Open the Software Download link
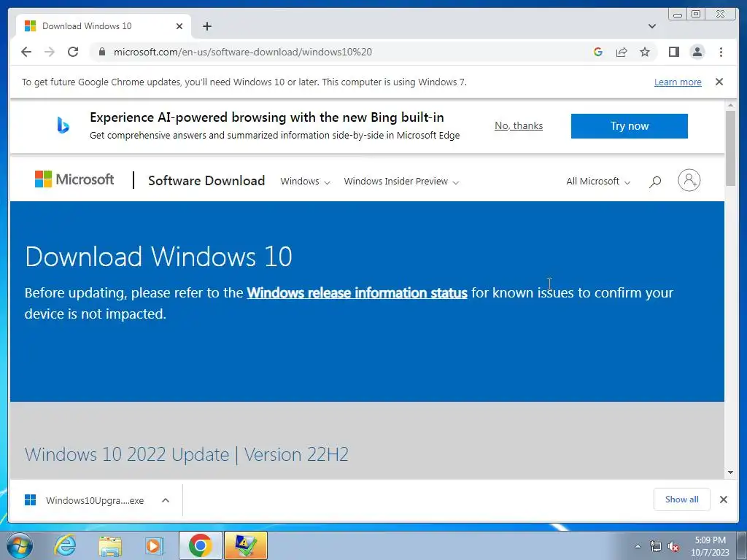 click(x=206, y=181)
